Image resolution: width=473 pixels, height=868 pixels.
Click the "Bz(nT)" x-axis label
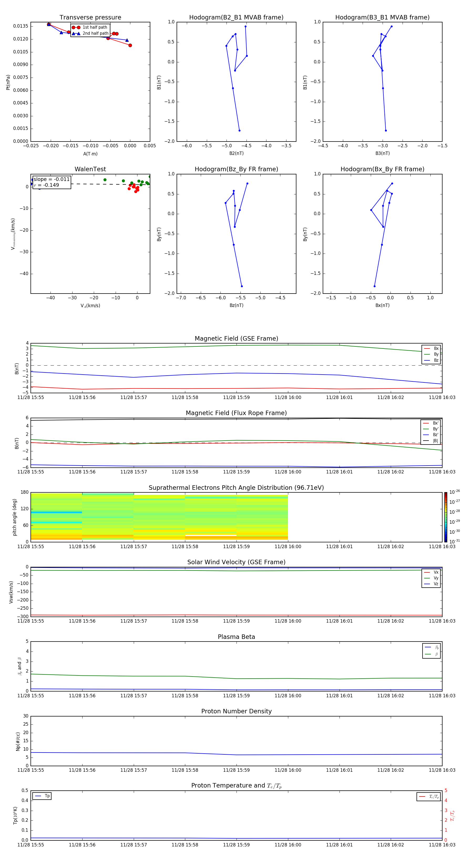236,305
